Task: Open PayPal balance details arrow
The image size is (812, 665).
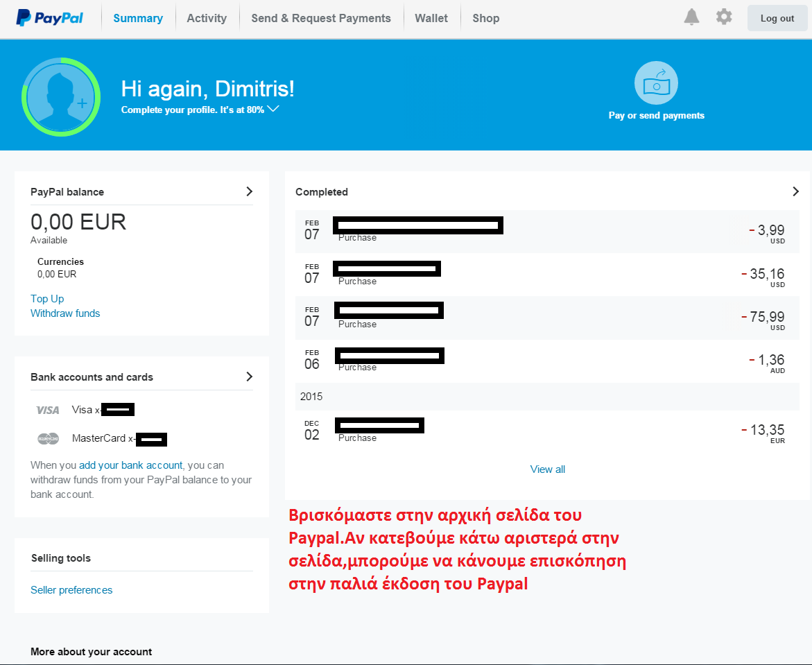Action: click(x=249, y=191)
